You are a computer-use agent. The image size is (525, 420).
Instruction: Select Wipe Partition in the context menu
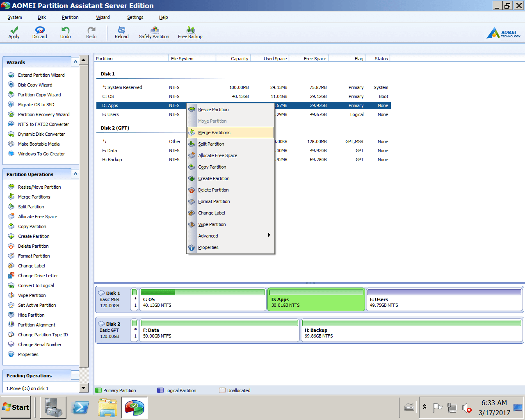(231, 224)
